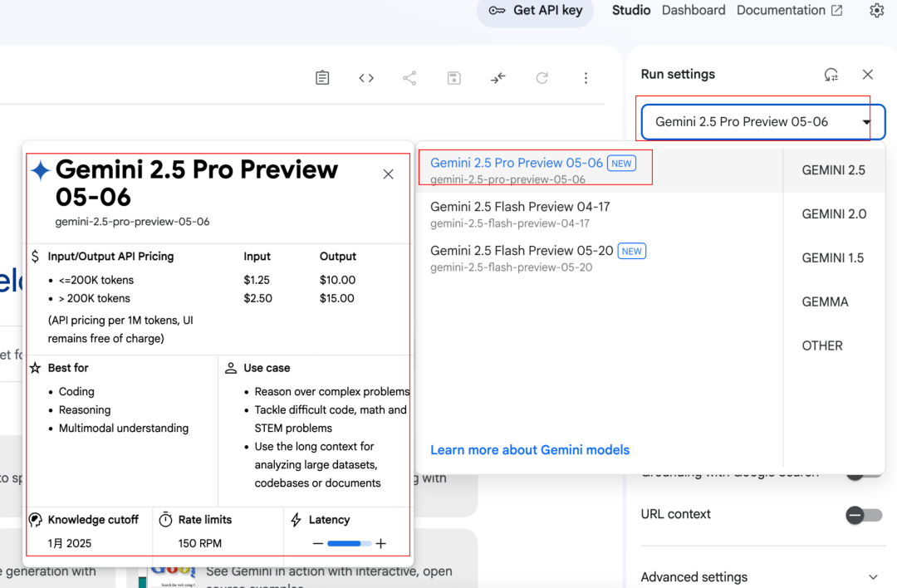Click the $1.25 input price

point(257,280)
